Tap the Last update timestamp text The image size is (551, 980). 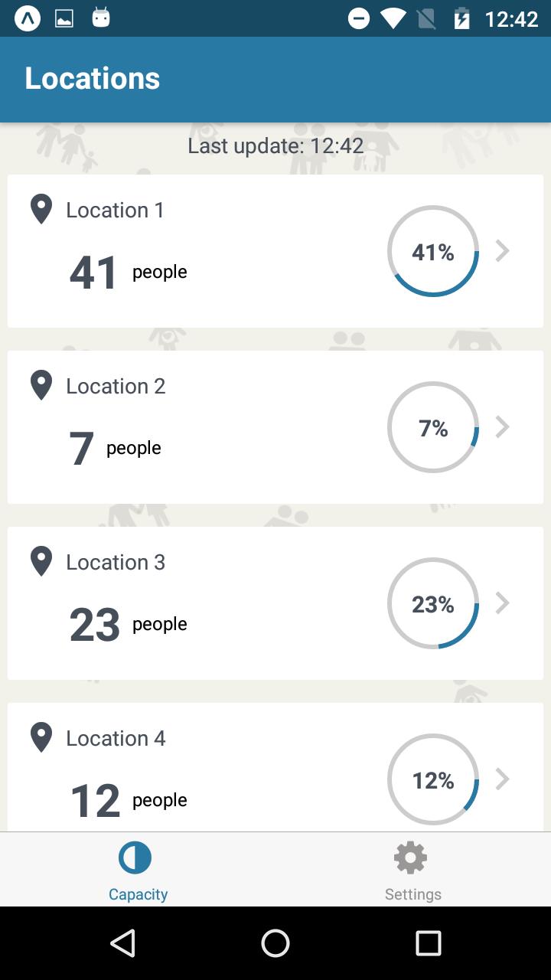coord(275,145)
